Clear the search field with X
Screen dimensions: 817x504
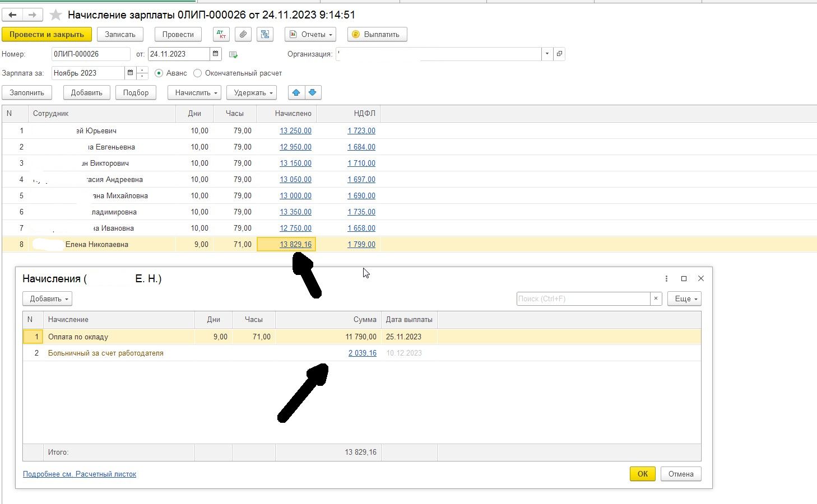[x=656, y=298]
